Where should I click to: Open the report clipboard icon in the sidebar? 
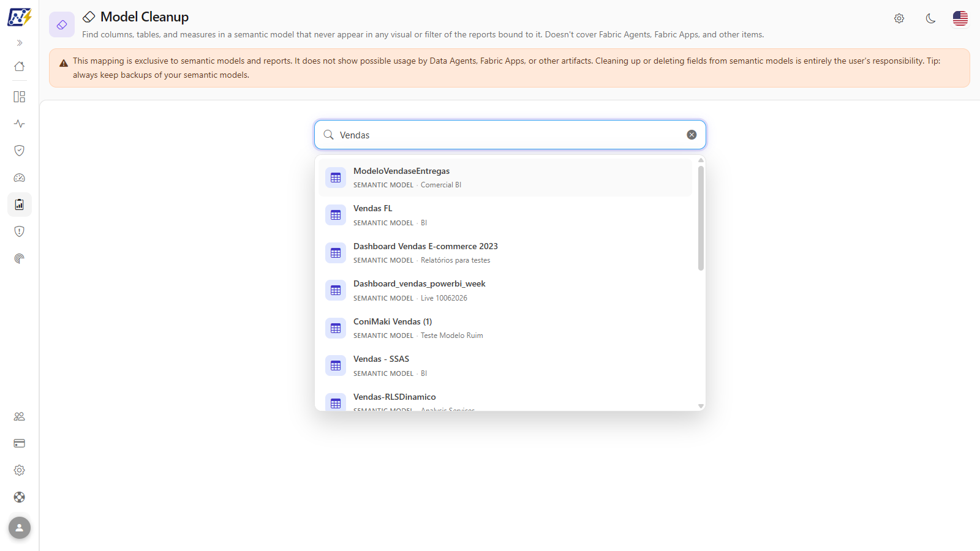pos(20,204)
